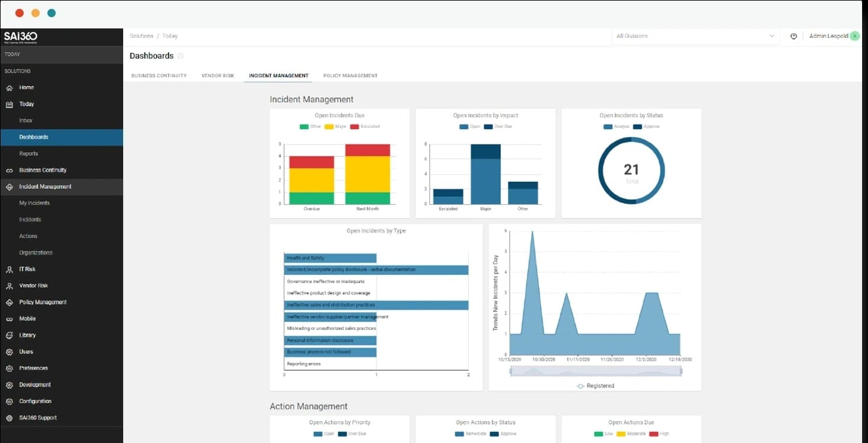Image resolution: width=868 pixels, height=443 pixels.
Task: Click the IT Risk person icon
Action: tap(9, 269)
